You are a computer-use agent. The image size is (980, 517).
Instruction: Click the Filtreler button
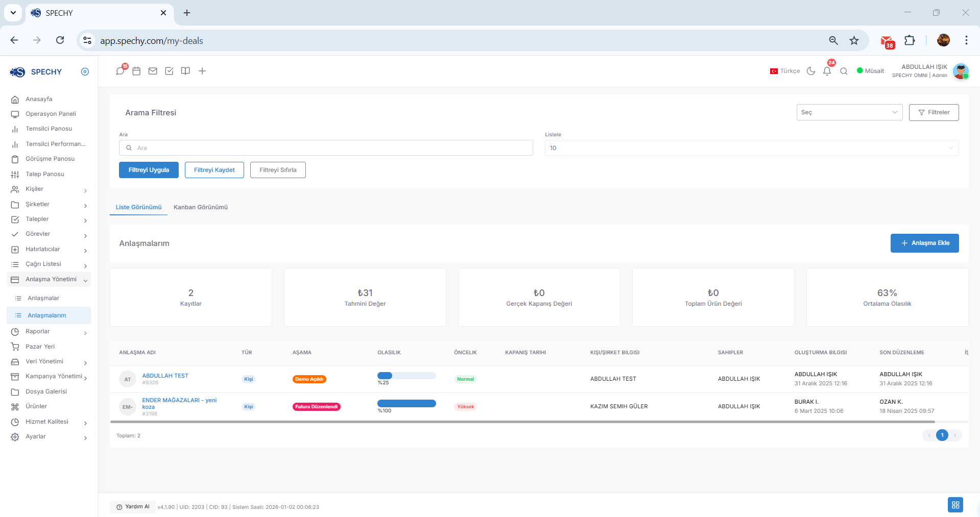pyautogui.click(x=934, y=112)
